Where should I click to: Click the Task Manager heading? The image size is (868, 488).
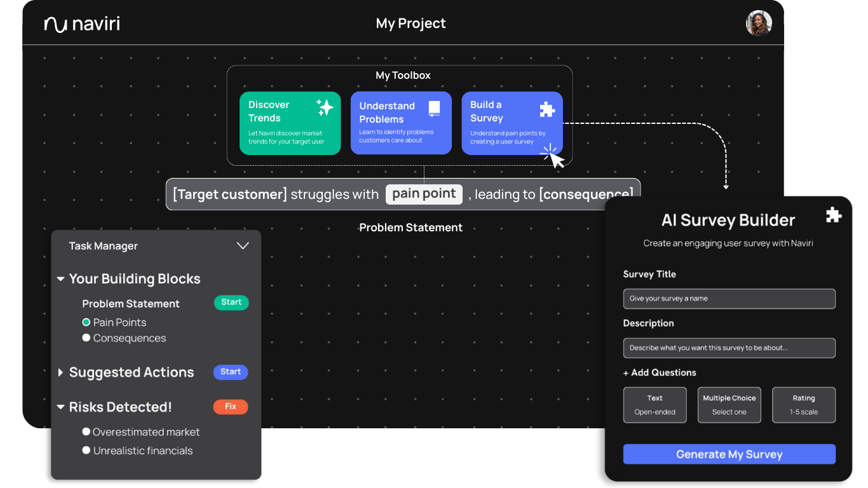104,246
